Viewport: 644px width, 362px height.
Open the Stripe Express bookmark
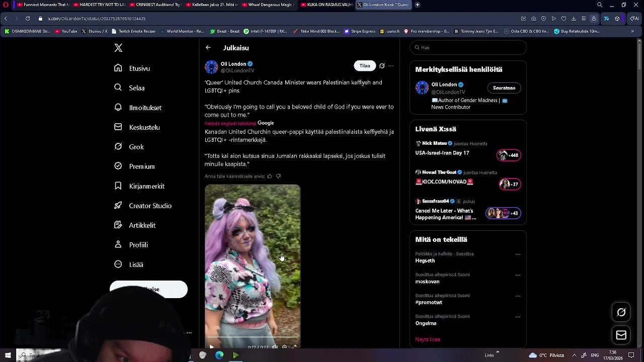pyautogui.click(x=360, y=31)
